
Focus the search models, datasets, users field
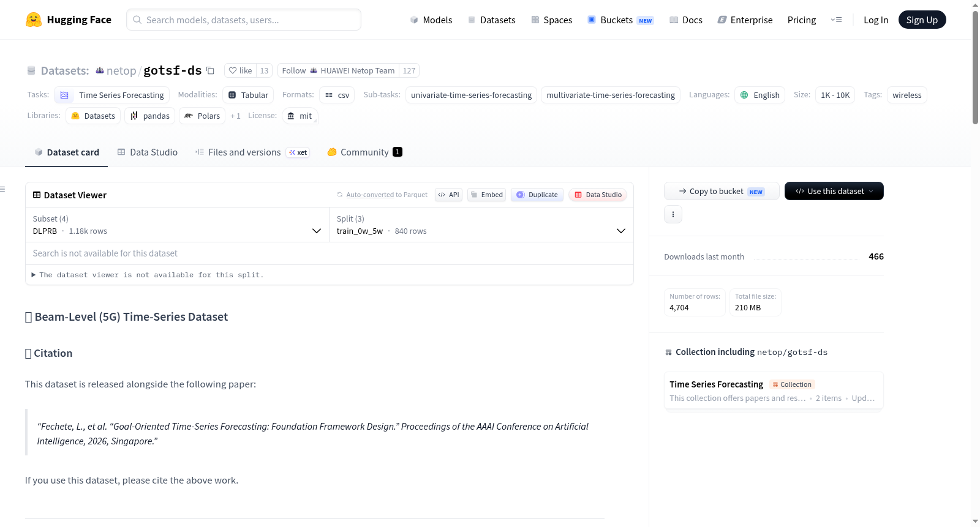tap(244, 20)
